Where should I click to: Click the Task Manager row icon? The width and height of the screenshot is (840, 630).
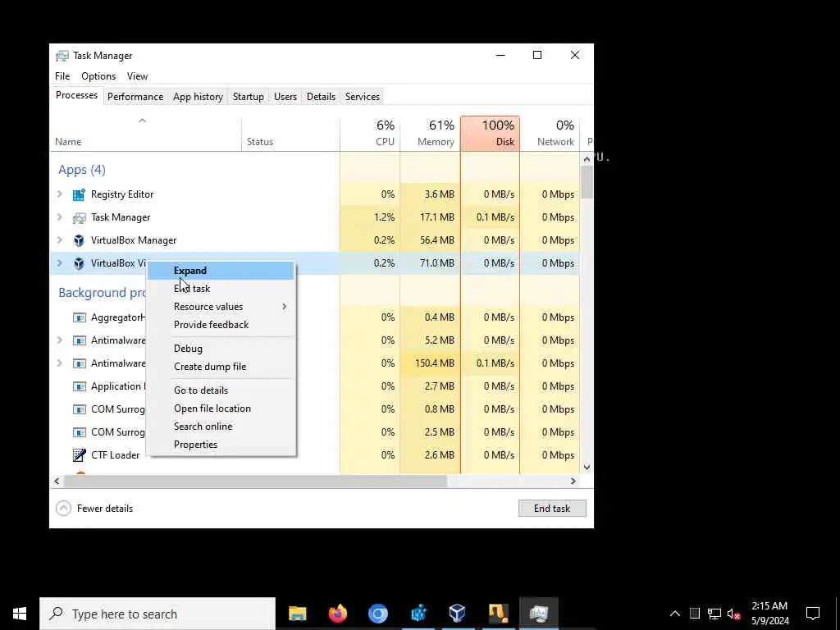(x=79, y=217)
